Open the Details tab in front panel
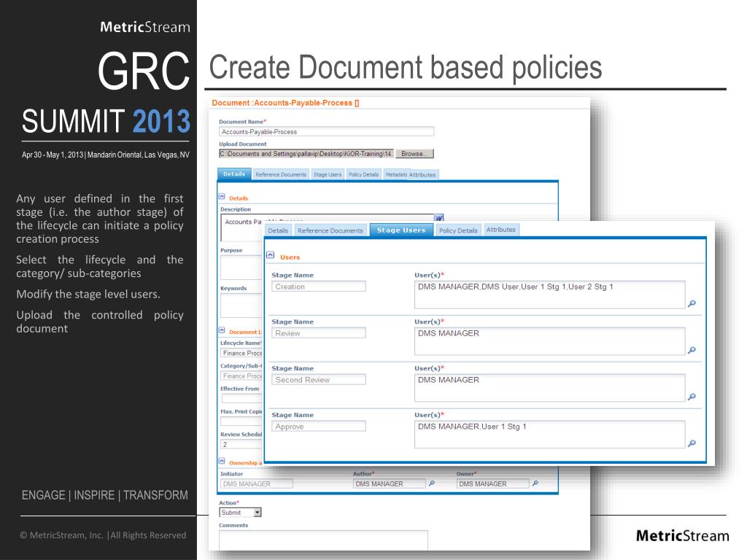747x560 pixels. tap(278, 230)
